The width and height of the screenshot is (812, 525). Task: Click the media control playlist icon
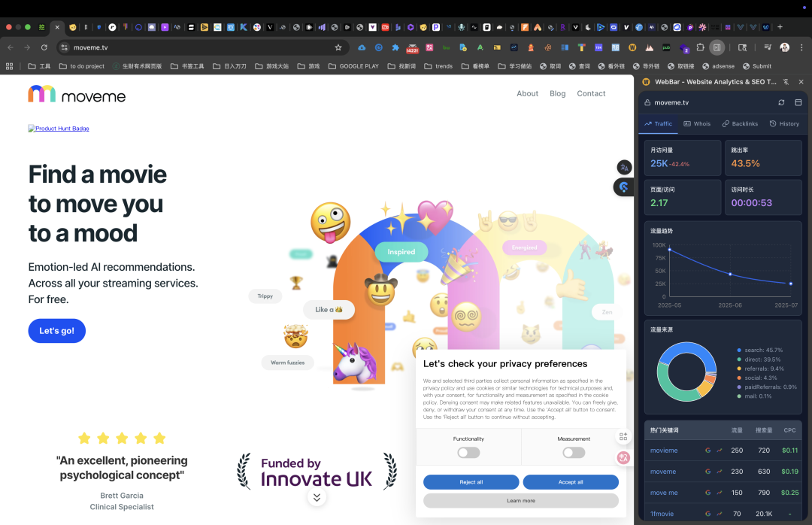(768, 47)
